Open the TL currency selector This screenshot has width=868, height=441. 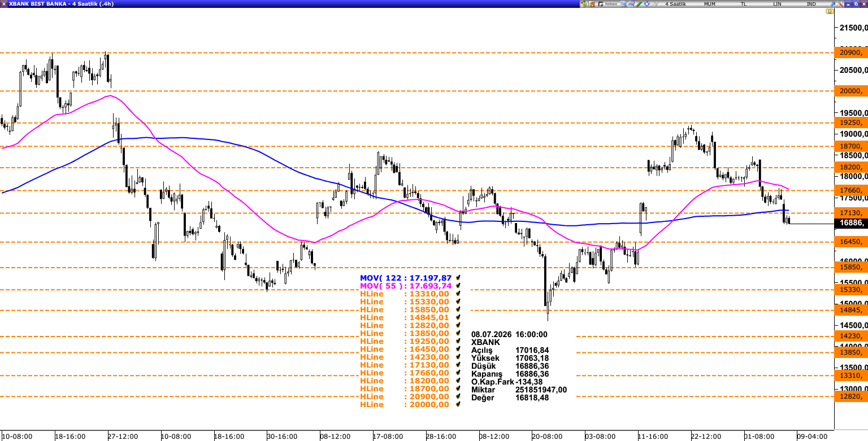pos(744,4)
